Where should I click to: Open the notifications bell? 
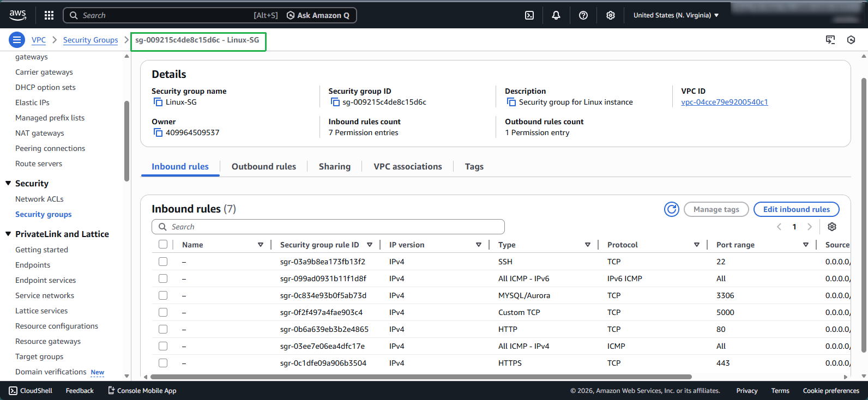pyautogui.click(x=556, y=15)
